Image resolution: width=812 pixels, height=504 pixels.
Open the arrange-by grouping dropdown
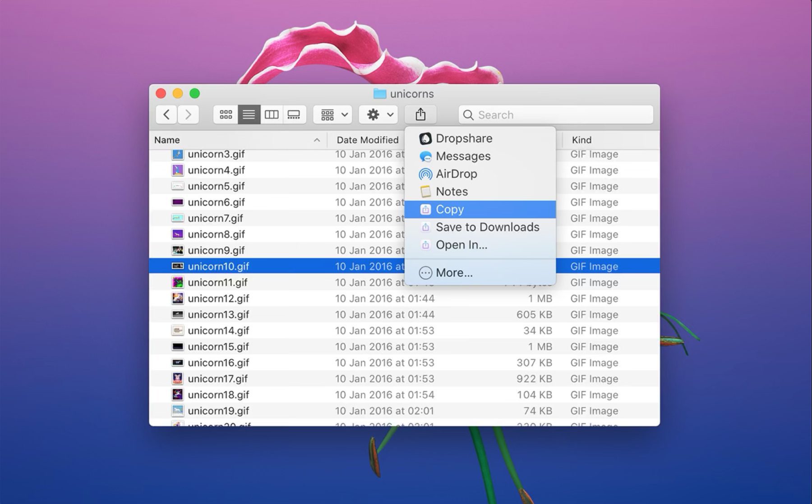coord(333,115)
